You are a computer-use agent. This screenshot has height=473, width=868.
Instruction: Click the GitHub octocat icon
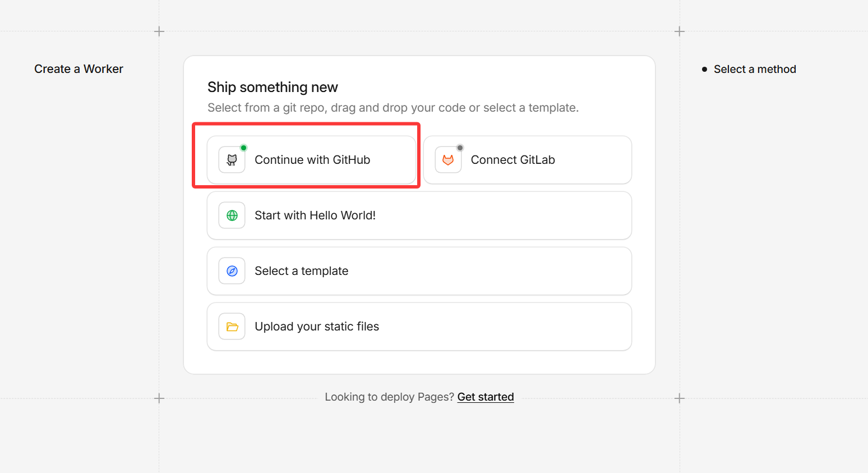pyautogui.click(x=232, y=160)
